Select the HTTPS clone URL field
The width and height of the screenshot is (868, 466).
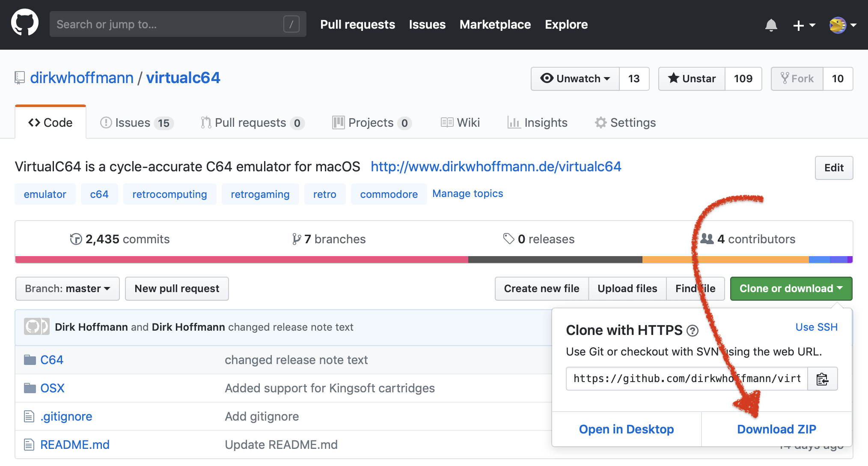687,379
